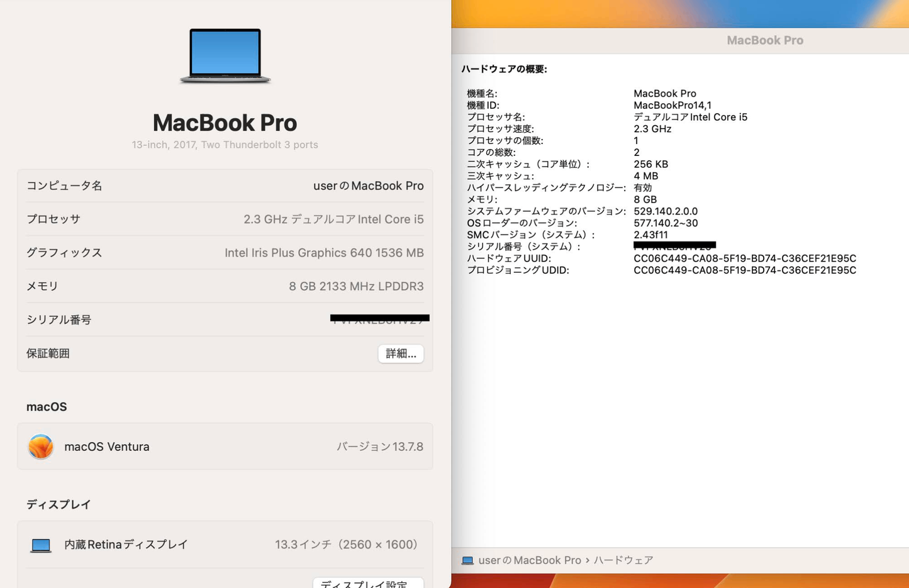
Task: Select display size 13.3インチ (2560 × 1600)
Action: (x=346, y=545)
